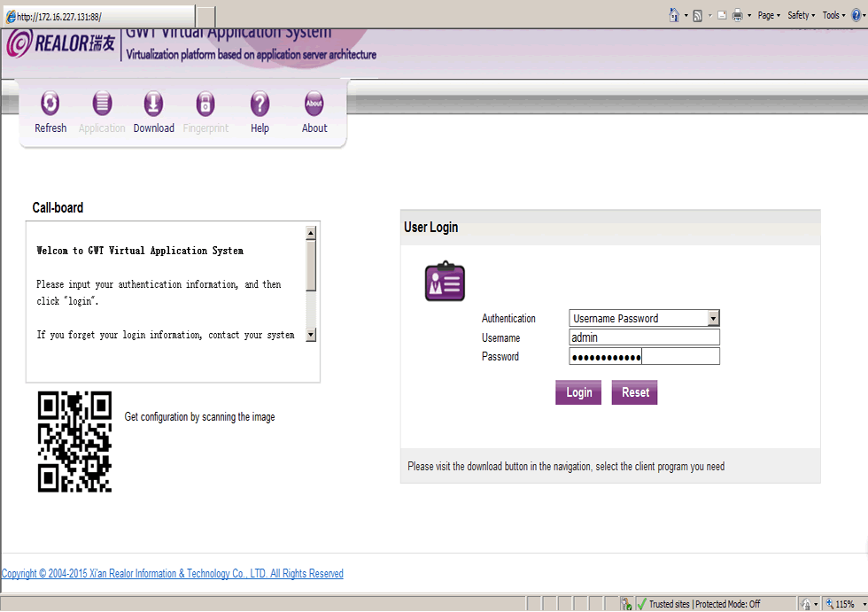Click the Login button

tap(578, 392)
